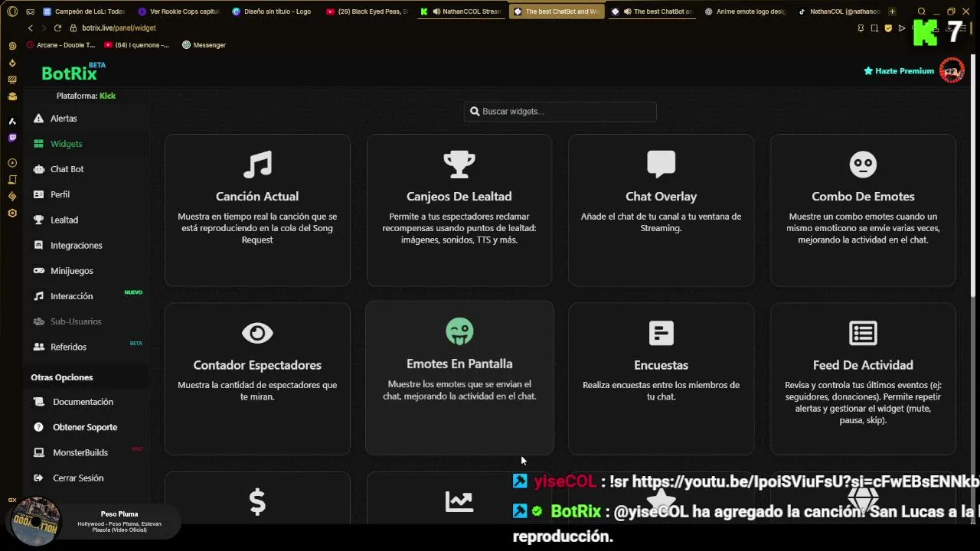The height and width of the screenshot is (551, 980).
Task: Open the Minijuegos menu item
Action: pos(72,271)
